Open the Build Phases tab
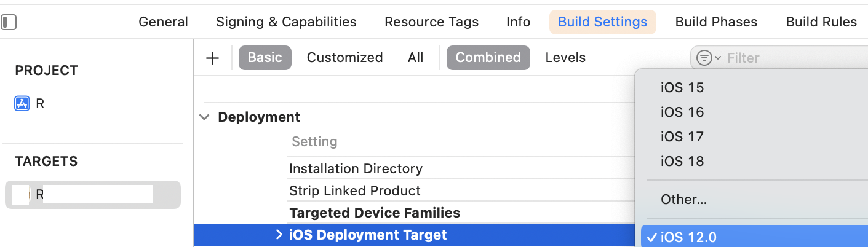Viewport: 868px width, 247px height. coord(716,22)
